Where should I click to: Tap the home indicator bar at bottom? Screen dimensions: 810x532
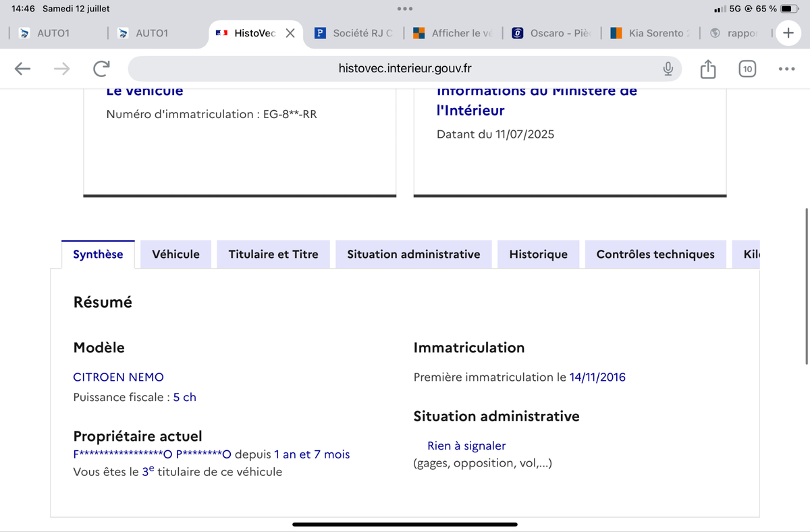tap(405, 524)
